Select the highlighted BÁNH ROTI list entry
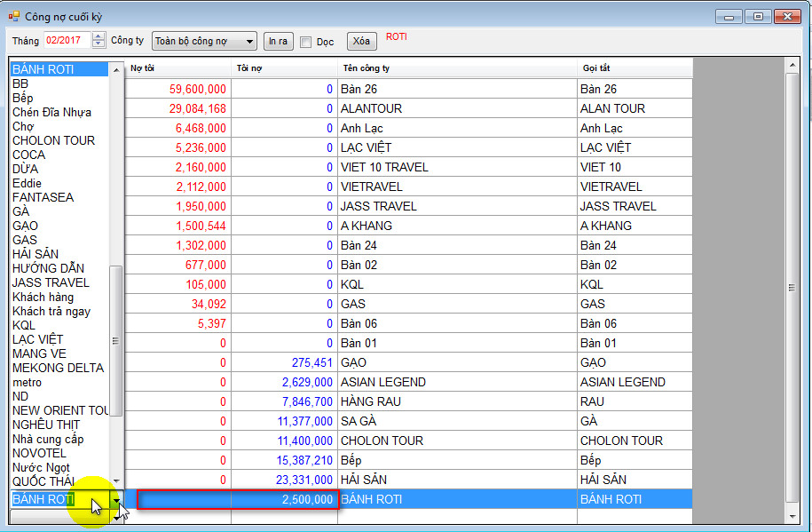The image size is (812, 532). pyautogui.click(x=59, y=69)
